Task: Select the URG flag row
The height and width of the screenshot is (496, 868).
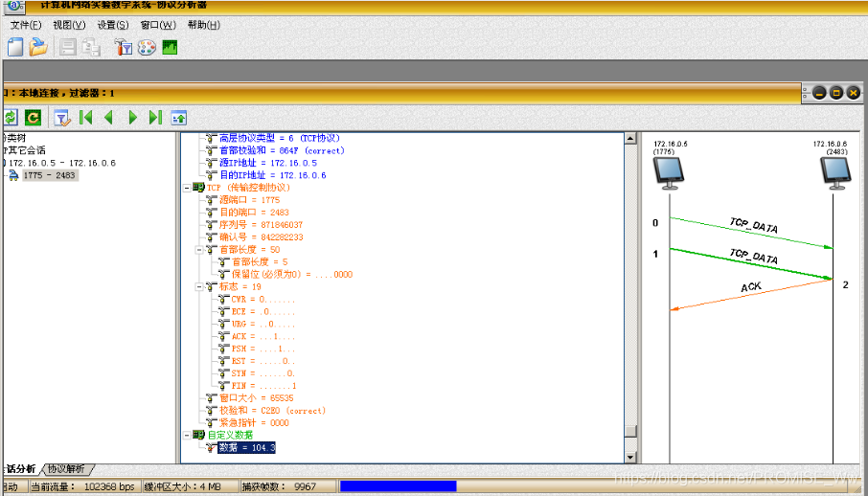Action: (x=263, y=324)
